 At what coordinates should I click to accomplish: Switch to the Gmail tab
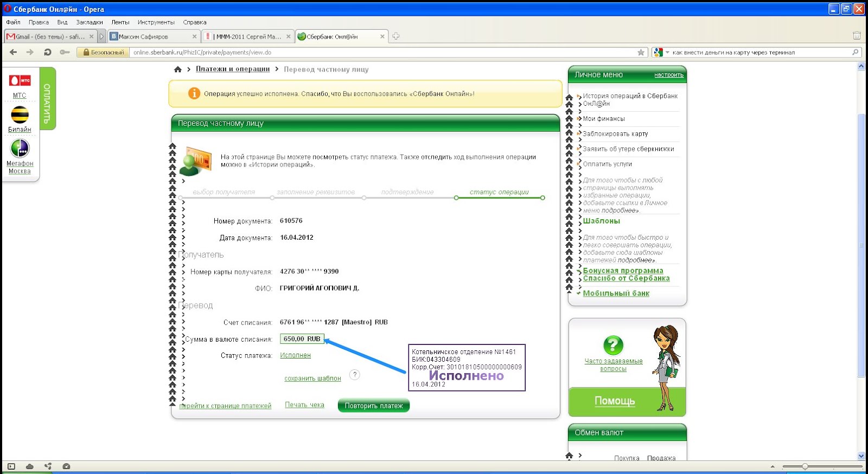click(x=49, y=36)
